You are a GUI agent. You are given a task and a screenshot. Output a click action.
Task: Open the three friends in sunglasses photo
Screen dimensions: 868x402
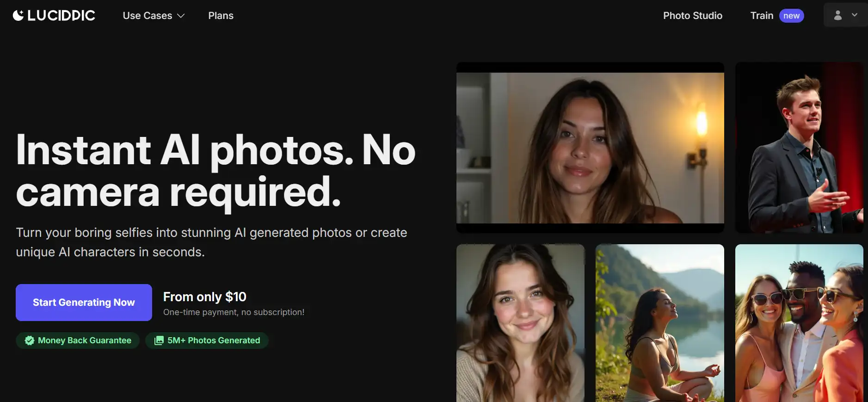tap(799, 323)
